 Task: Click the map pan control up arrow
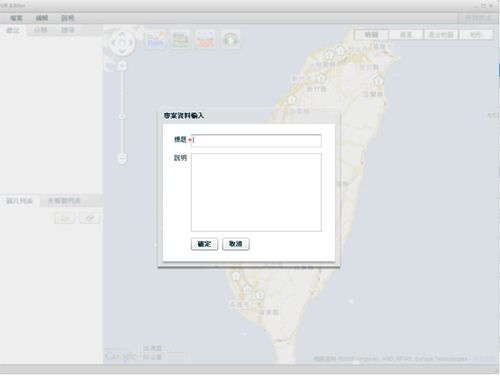[x=122, y=34]
